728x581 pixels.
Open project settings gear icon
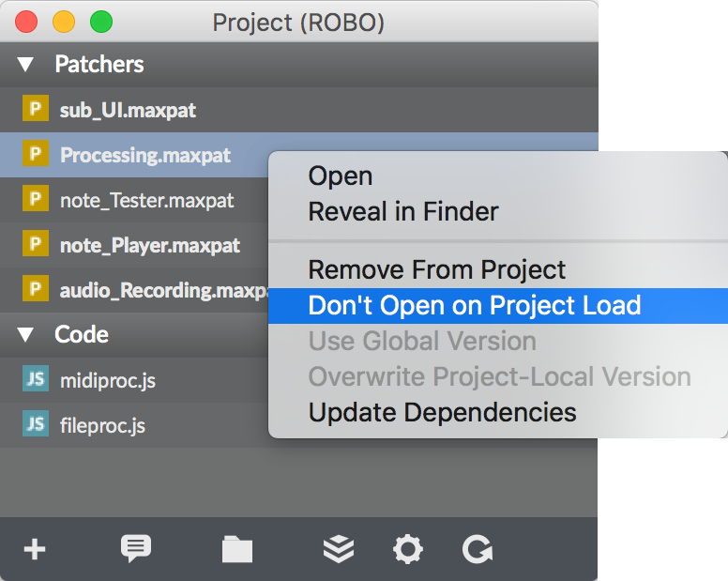coord(408,549)
